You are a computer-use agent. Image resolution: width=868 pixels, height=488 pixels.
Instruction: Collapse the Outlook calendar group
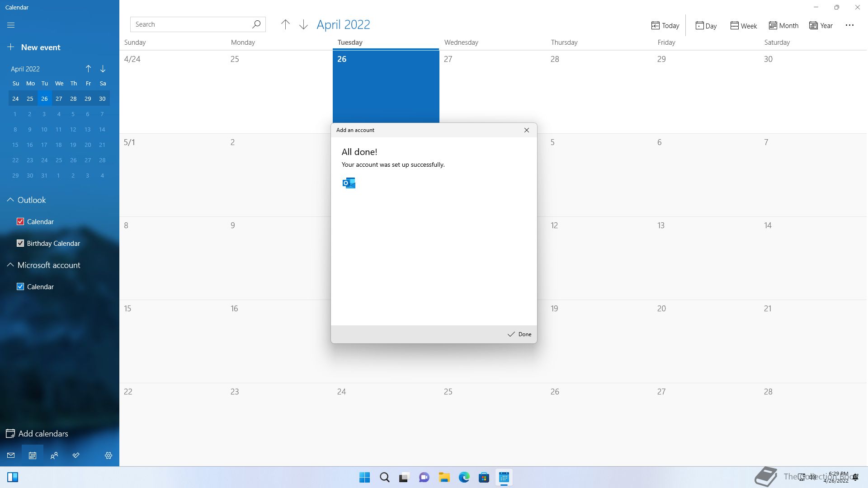coord(10,200)
